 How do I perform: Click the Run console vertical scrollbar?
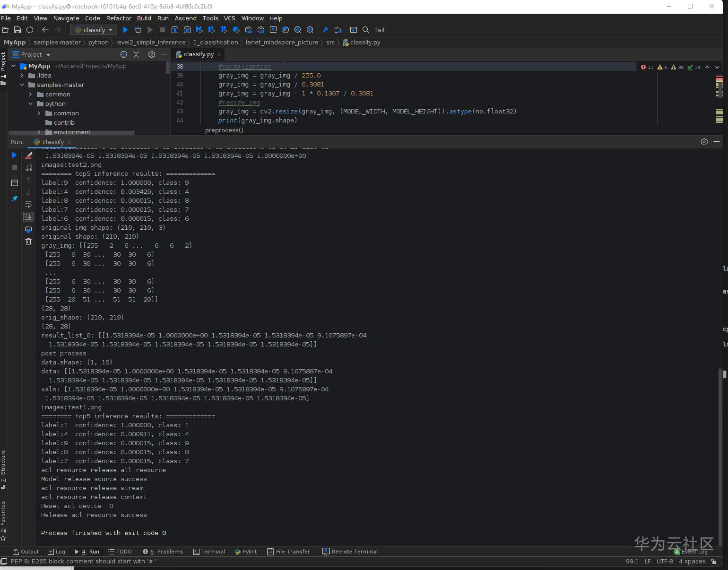pos(720,454)
